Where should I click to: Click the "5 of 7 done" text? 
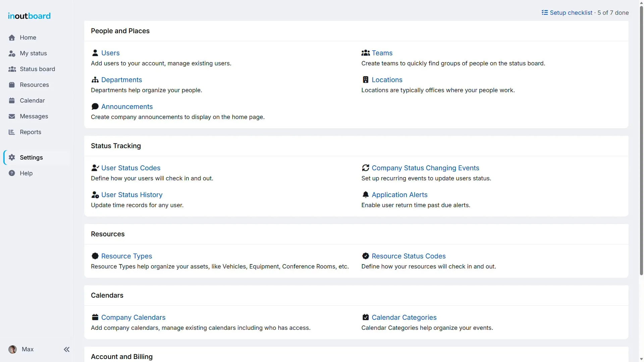pos(613,13)
